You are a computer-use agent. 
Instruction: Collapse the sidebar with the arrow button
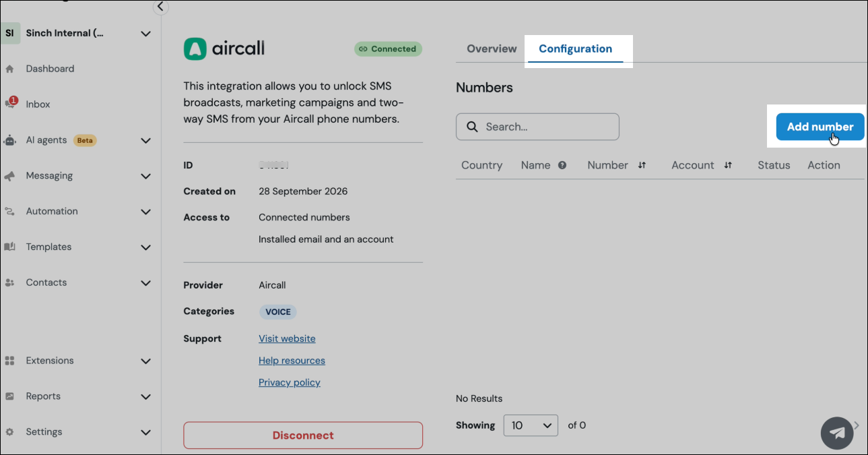160,7
